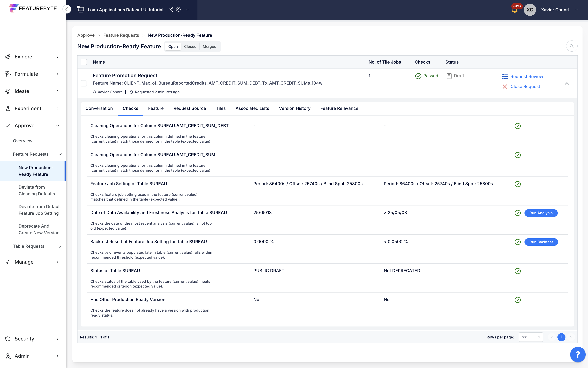Click the Request Review link
The image size is (588, 368).
(527, 77)
